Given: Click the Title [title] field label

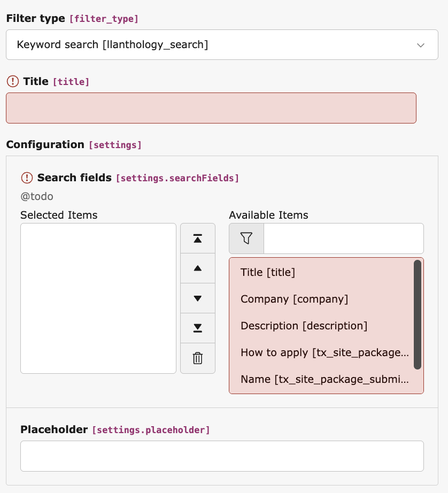Looking at the screenshot, I should point(56,81).
